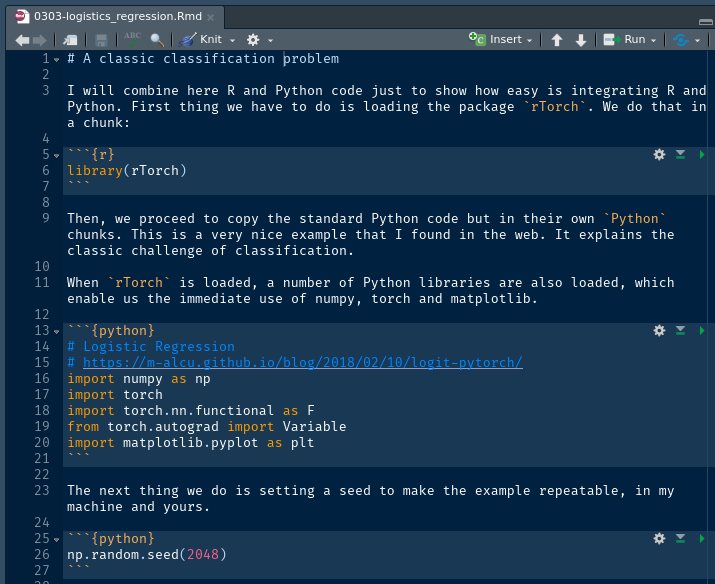The image size is (715, 584).
Task: Click the save document disk icon
Action: click(x=101, y=39)
